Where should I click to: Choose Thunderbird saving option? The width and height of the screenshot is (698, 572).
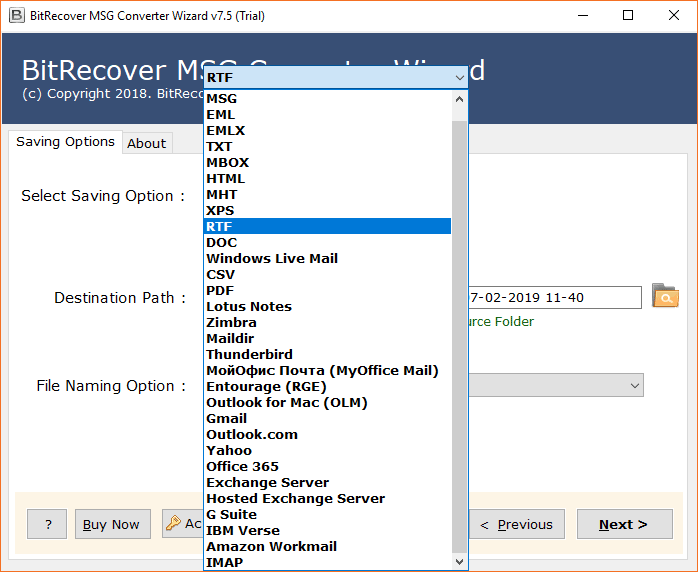[327, 355]
